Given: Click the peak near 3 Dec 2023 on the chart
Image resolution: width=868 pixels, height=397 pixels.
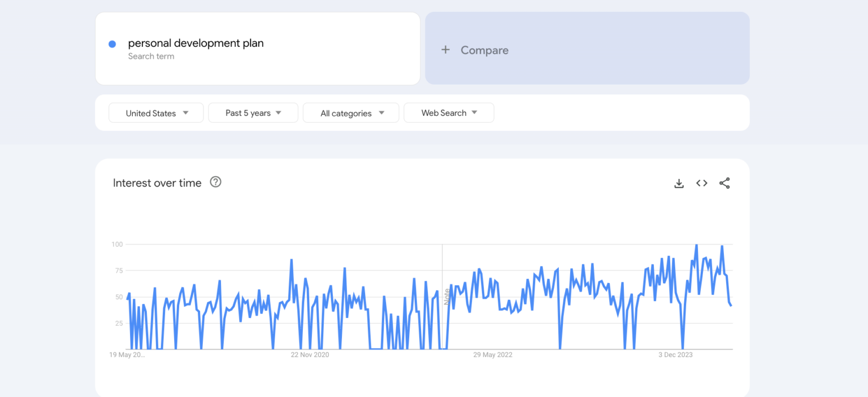Looking at the screenshot, I should (696, 246).
